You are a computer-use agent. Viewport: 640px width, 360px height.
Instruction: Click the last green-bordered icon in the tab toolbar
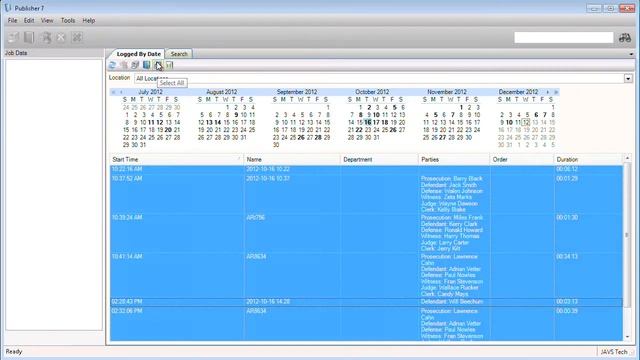pyautogui.click(x=169, y=65)
